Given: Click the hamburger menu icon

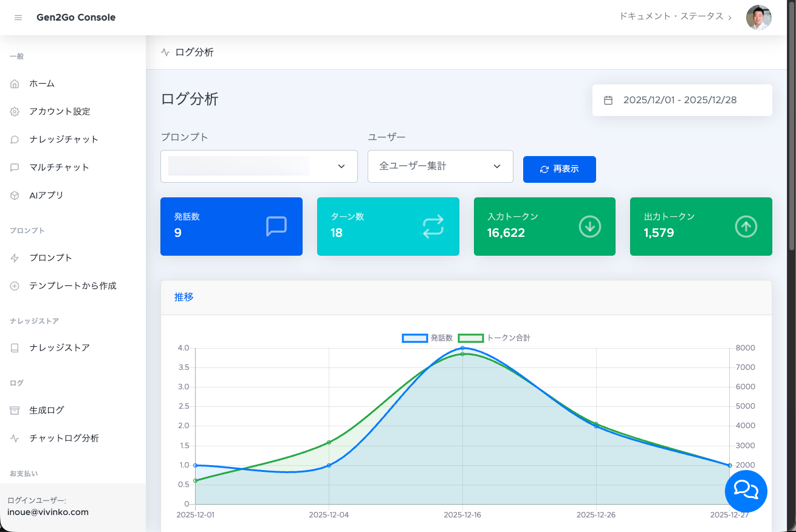Looking at the screenshot, I should click(18, 18).
